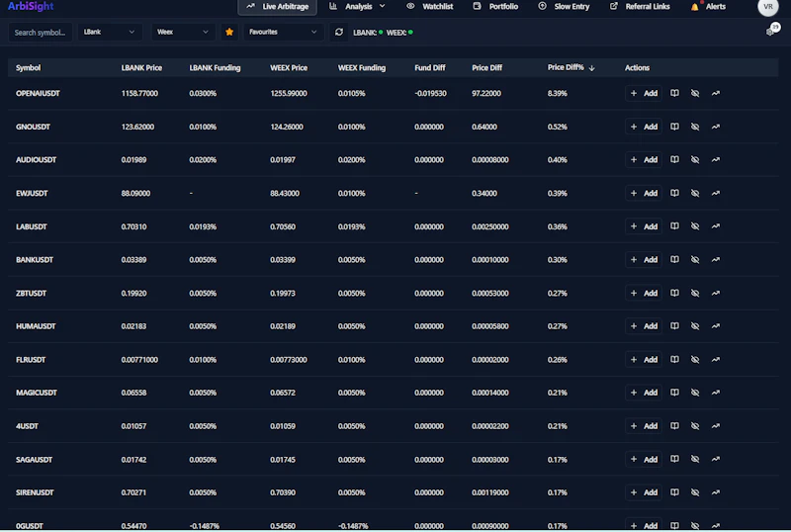The image size is (791, 532).
Task: Open chart icon for EWJUSDT row
Action: pos(716,193)
